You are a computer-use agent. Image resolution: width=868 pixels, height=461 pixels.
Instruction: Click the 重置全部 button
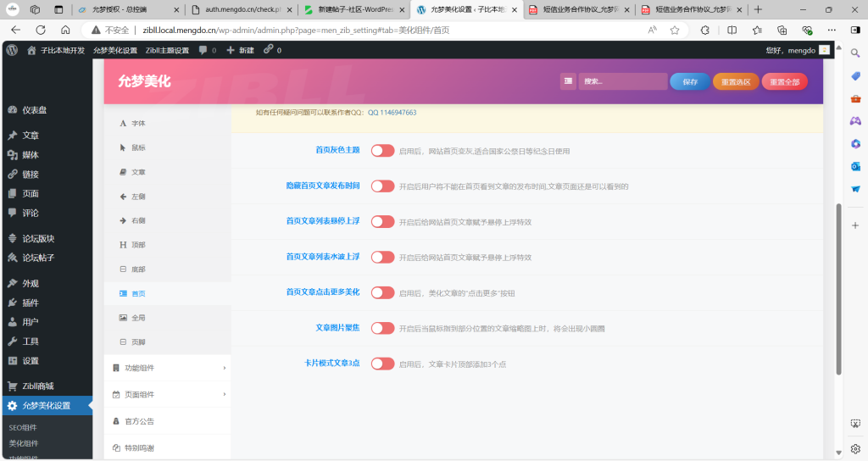[784, 81]
